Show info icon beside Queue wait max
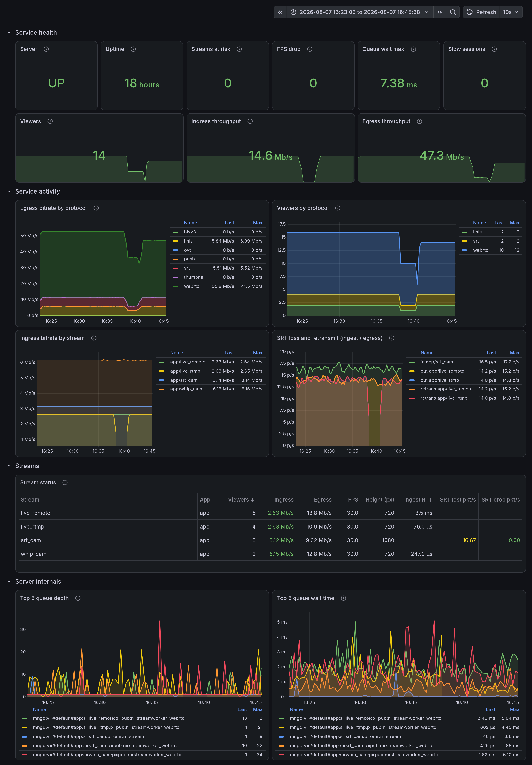The image size is (532, 765). (413, 49)
